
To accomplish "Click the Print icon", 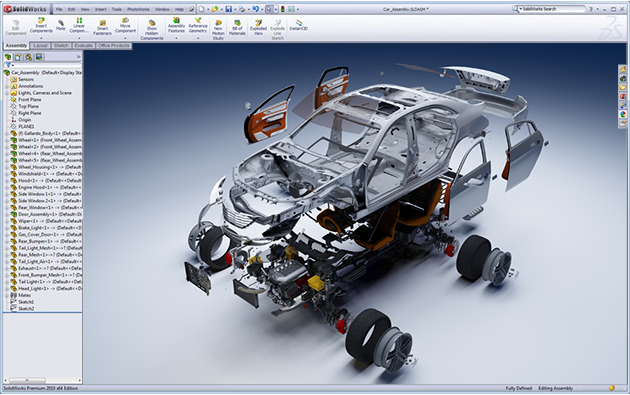I will 242,9.
